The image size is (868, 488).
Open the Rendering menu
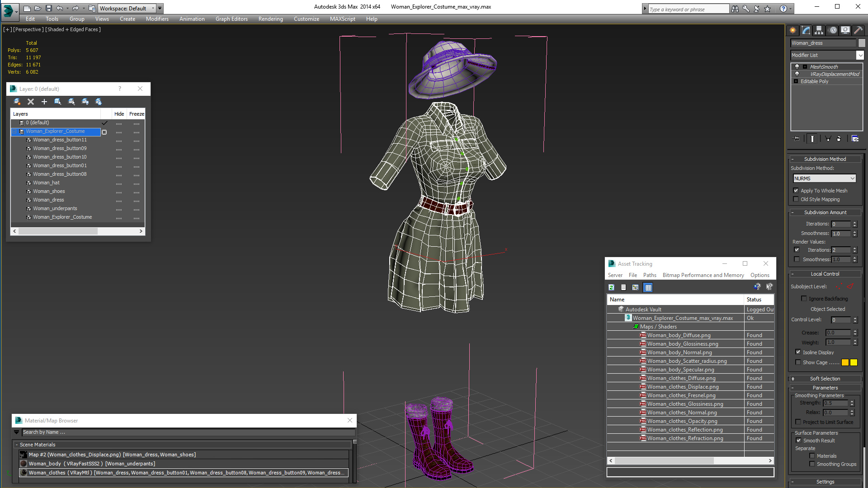click(270, 19)
